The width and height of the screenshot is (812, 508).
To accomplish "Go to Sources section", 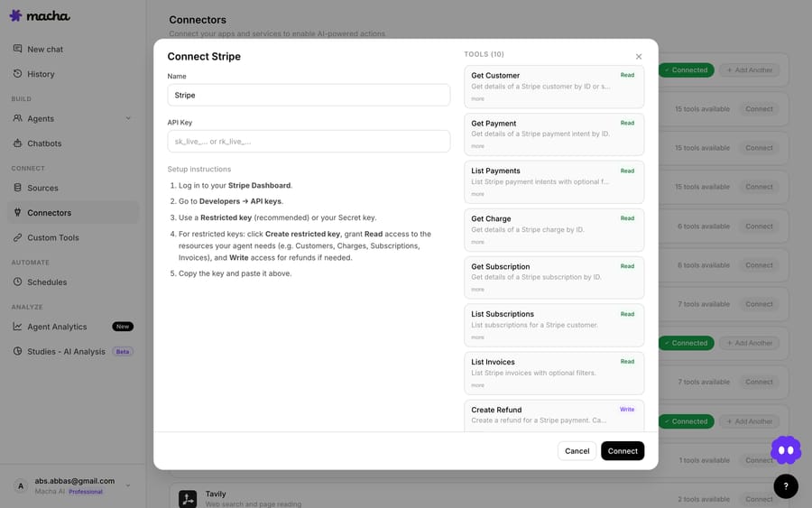I will point(73,188).
